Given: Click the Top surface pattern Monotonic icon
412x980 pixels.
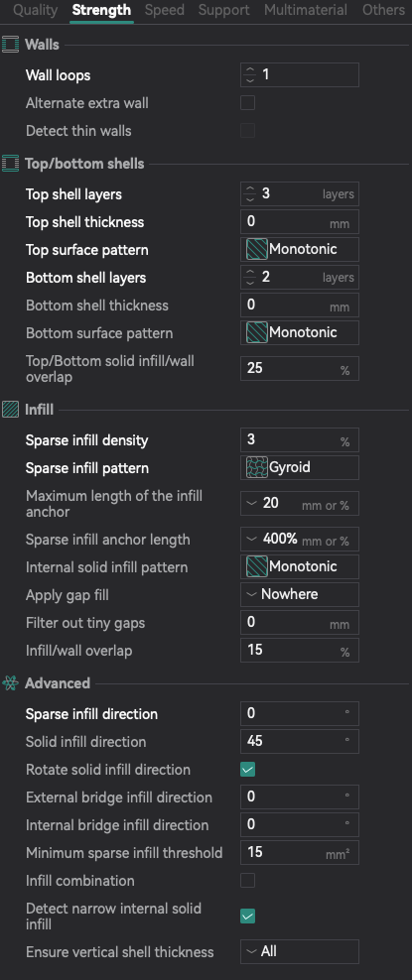Looking at the screenshot, I should 257,249.
